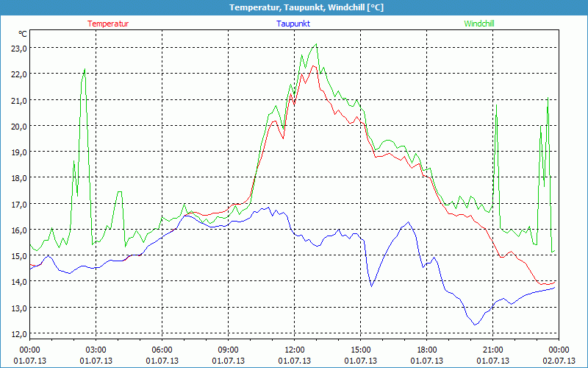Select the 12,0 y-axis tick label
The width and height of the screenshot is (588, 368).
pyautogui.click(x=18, y=333)
